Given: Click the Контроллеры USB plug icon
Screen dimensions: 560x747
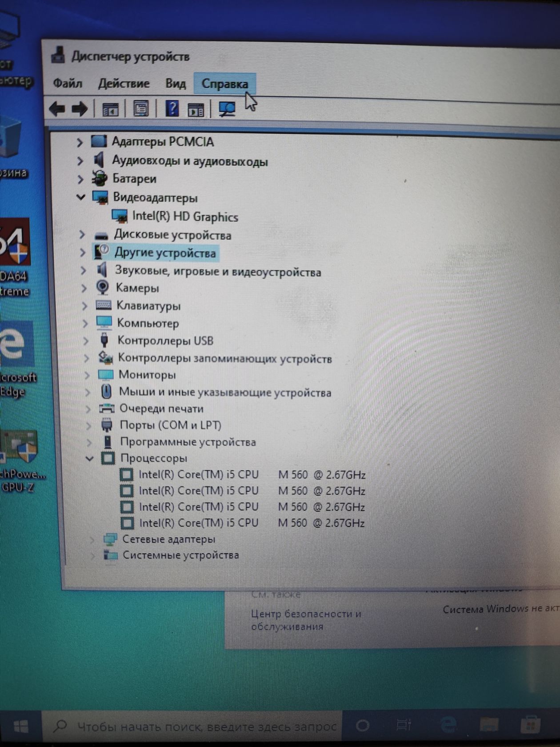Looking at the screenshot, I should tap(104, 340).
